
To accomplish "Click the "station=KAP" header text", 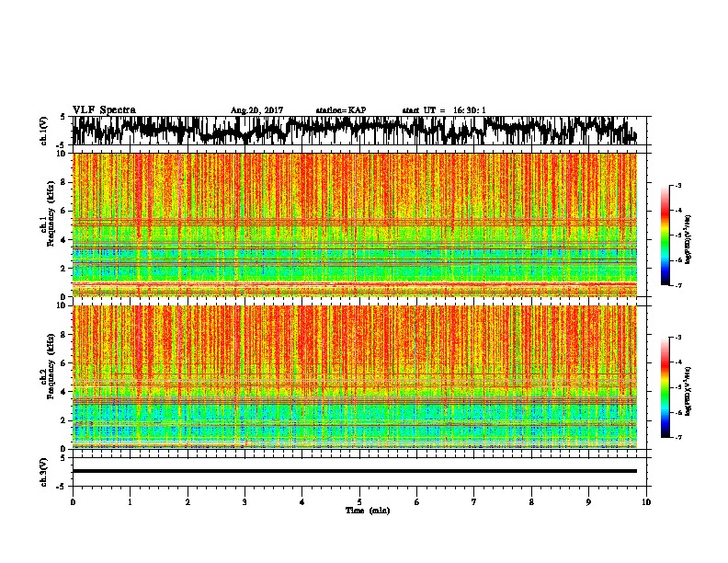I will coord(341,110).
